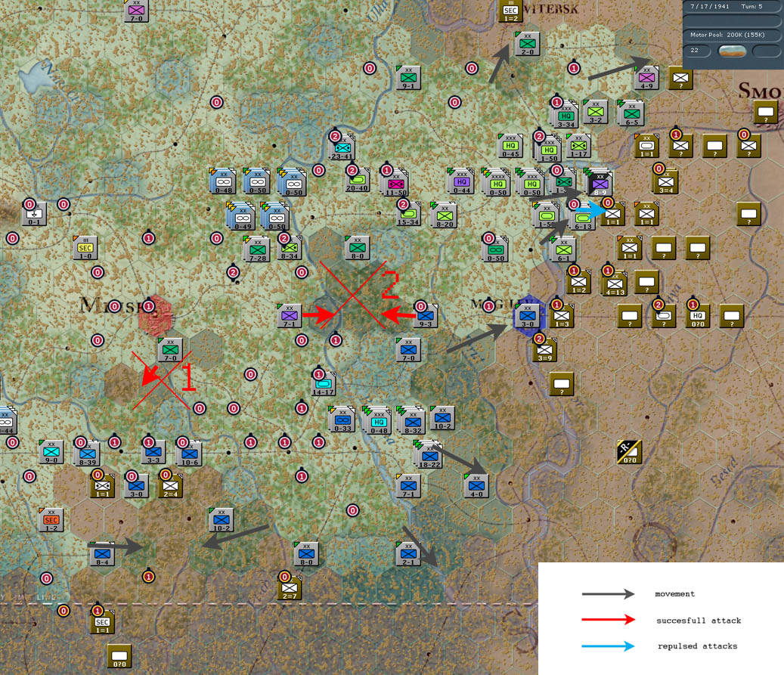
Task: Select the Soviet 3=9 unit counter
Action: coord(544,350)
